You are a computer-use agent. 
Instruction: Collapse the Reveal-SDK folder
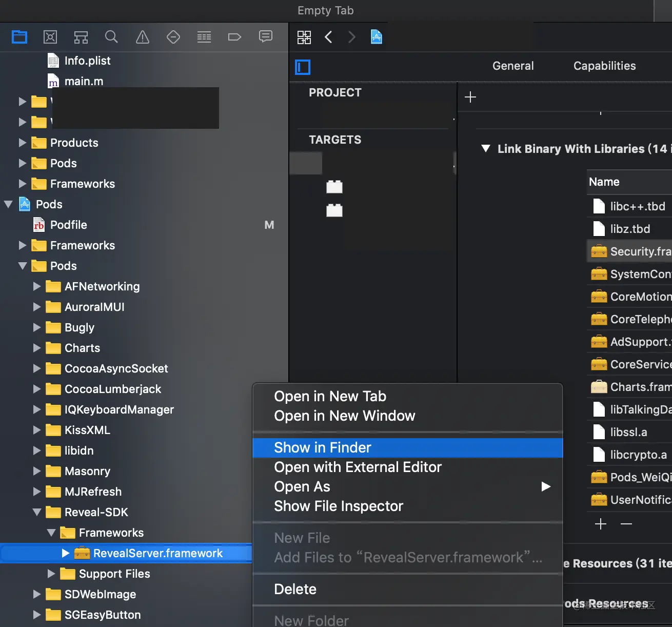[x=36, y=512]
